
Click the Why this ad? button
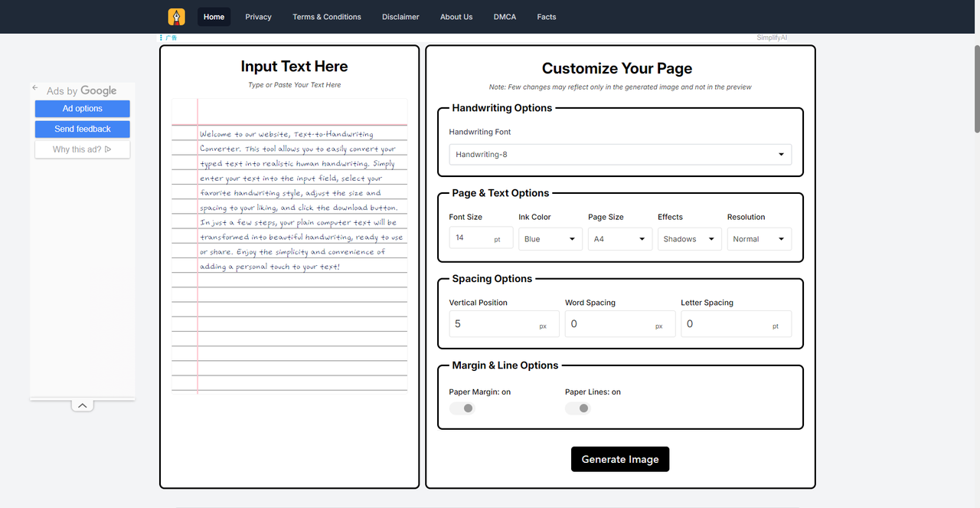82,149
